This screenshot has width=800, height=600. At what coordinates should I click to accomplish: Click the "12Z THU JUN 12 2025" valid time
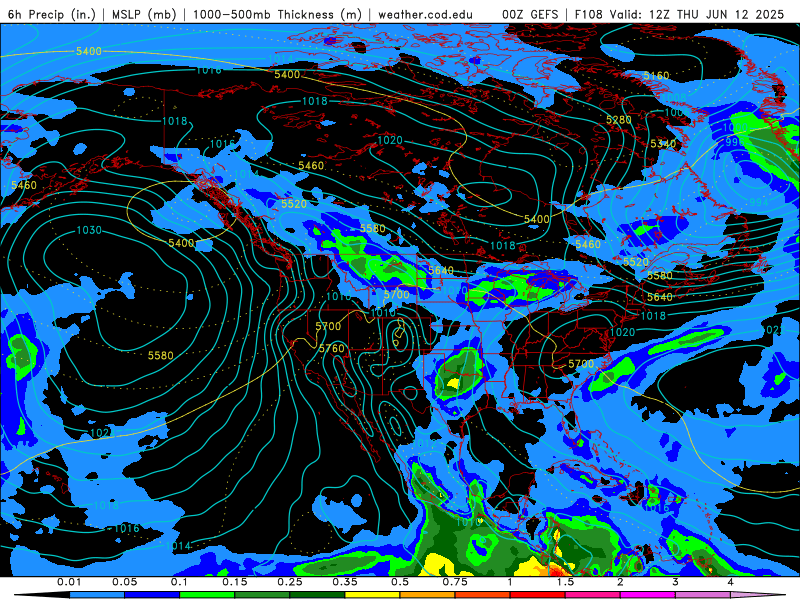pos(717,14)
